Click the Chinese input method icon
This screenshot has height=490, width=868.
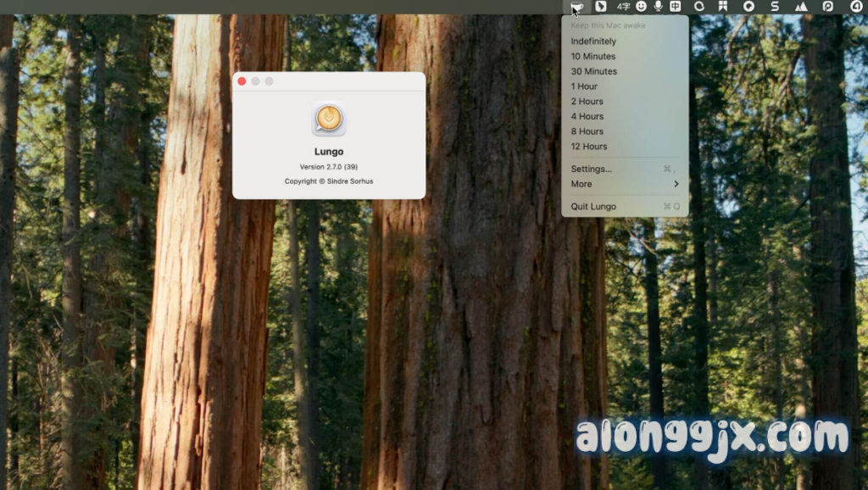pos(675,7)
